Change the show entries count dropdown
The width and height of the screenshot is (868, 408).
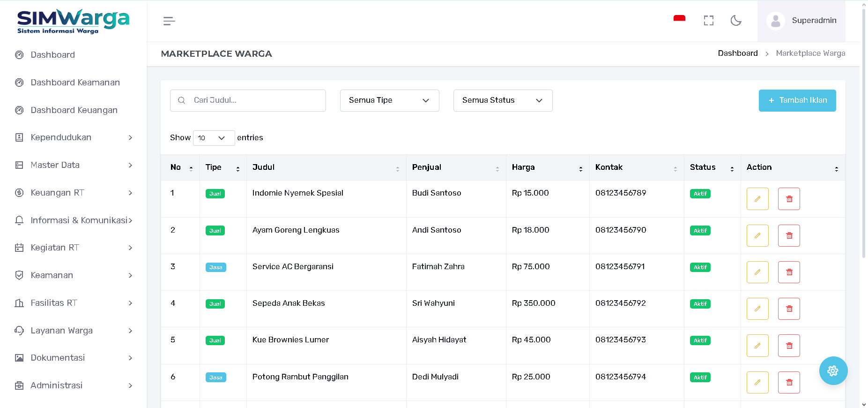click(214, 138)
